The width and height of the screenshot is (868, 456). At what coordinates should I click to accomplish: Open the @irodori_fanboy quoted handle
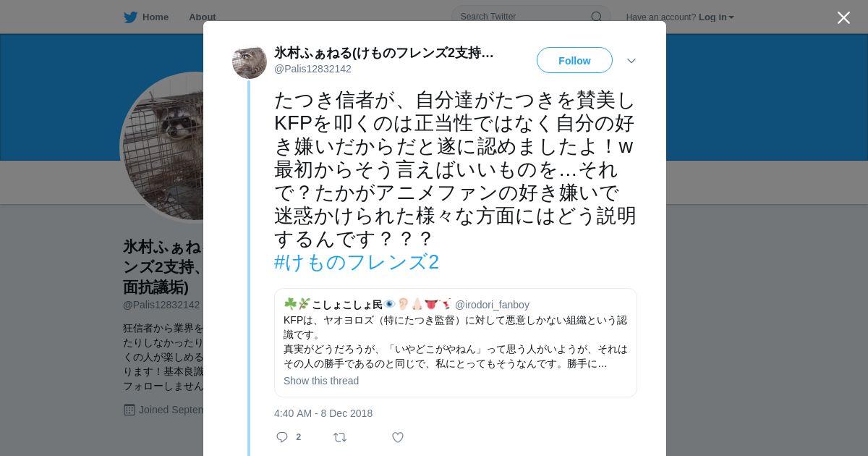492,305
